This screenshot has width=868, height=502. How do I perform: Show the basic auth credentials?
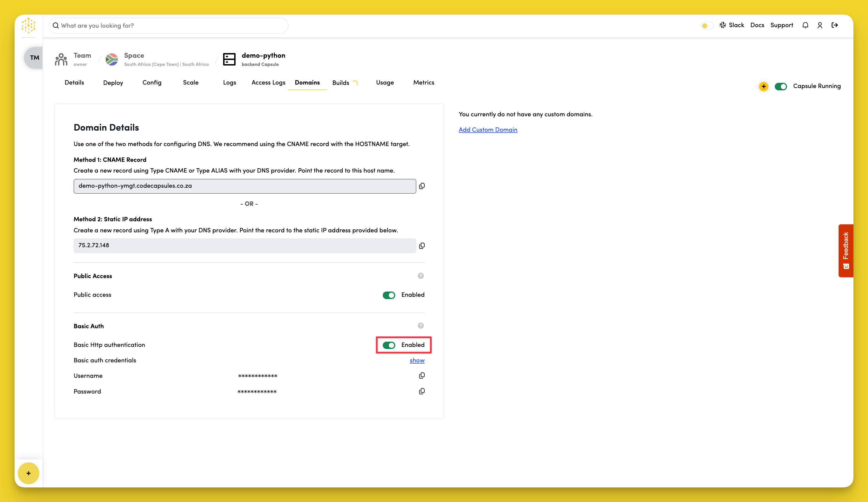417,360
